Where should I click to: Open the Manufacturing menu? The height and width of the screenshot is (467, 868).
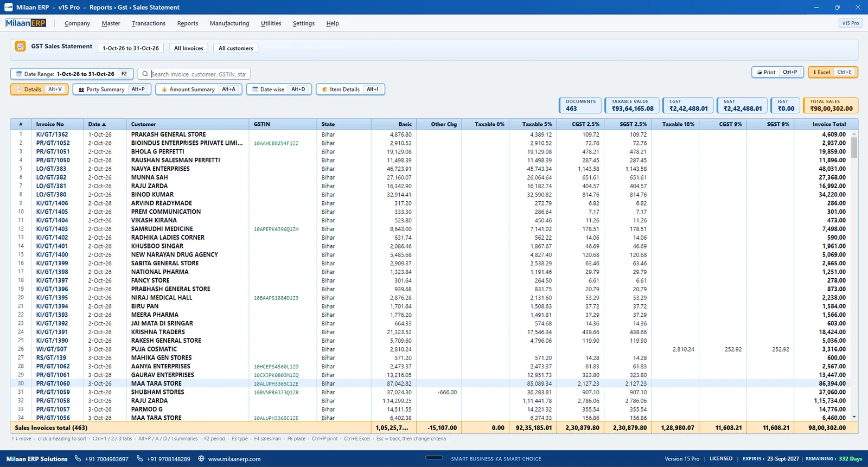coord(229,23)
